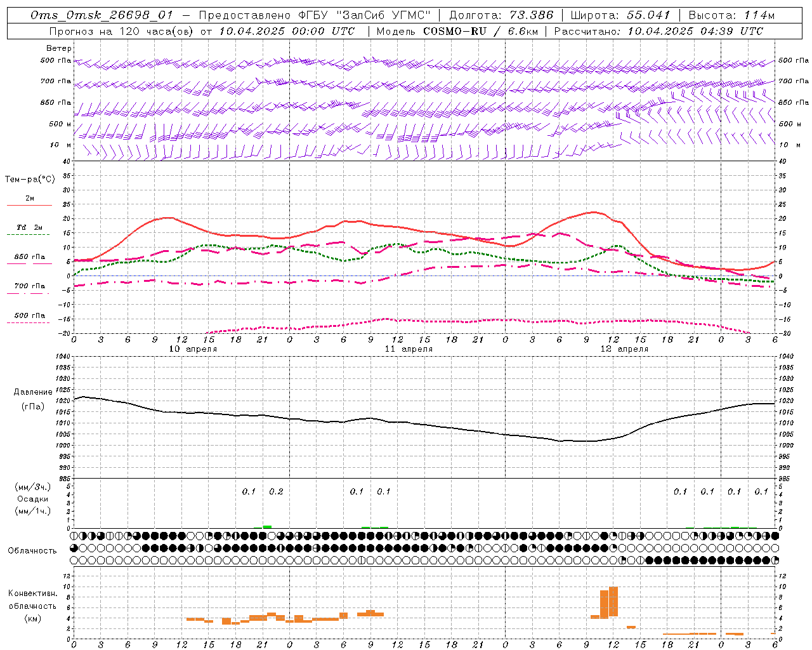Image resolution: width=812 pixels, height=650 pixels.
Task: Click the (мм/1ч.) precipitation unit label
Action: (33, 511)
